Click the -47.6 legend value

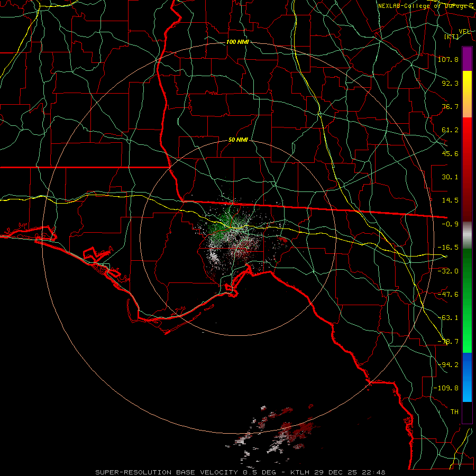(x=448, y=295)
